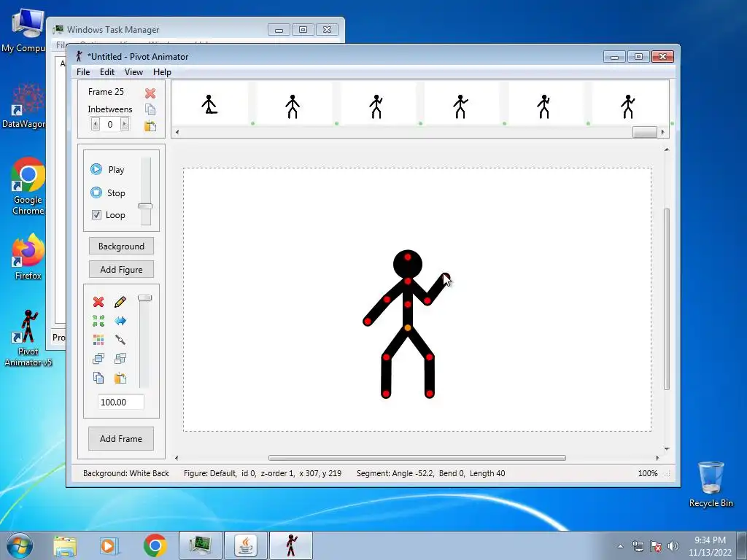Lower figure with send-to-back icon
This screenshot has height=560, width=747.
pyautogui.click(x=120, y=359)
